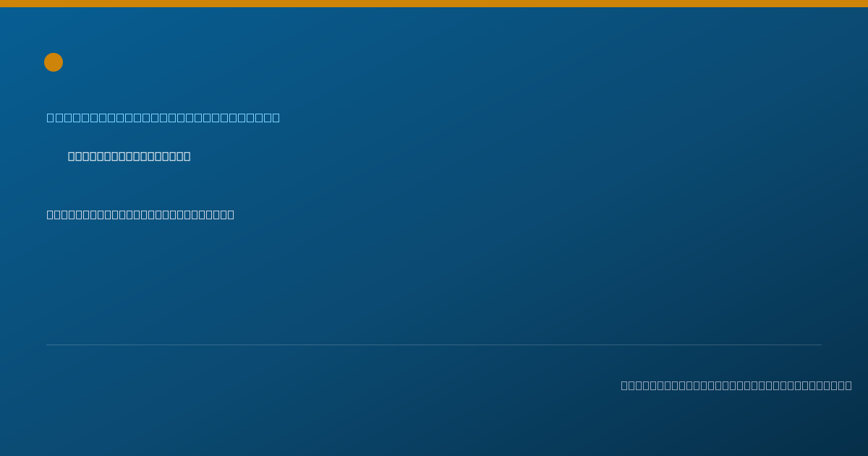Viewport: 868px width, 456px height.
Task: Click the orange bar along the top edge
Action: [x=434, y=4]
